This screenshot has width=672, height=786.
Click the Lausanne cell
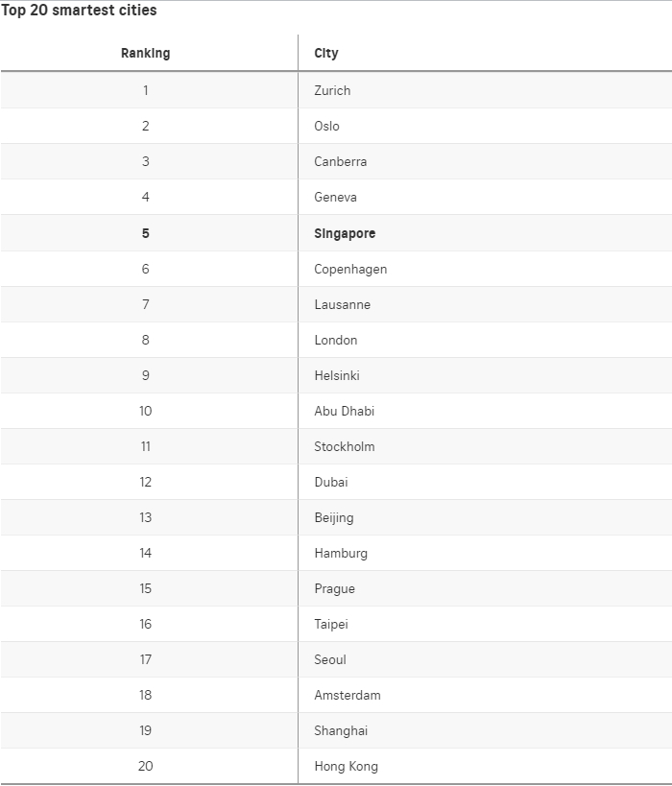coord(342,305)
